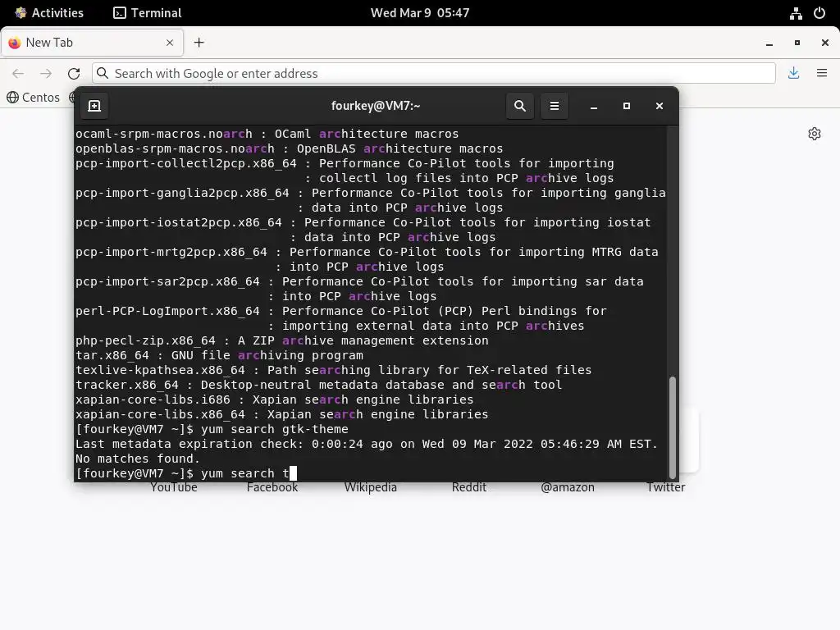Click 'pcp-import-iostat2pcp.x86_64' in terminal output
Screen dimensions: 840x630
pos(178,222)
